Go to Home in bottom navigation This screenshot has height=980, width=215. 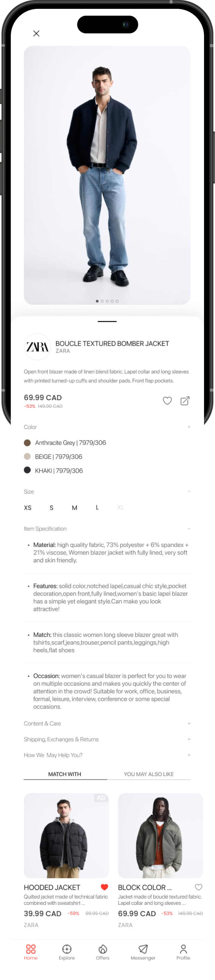pos(31,952)
